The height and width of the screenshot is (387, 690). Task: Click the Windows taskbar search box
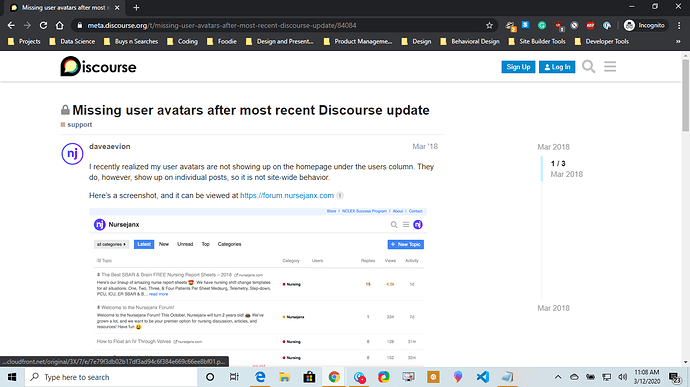tap(111, 377)
